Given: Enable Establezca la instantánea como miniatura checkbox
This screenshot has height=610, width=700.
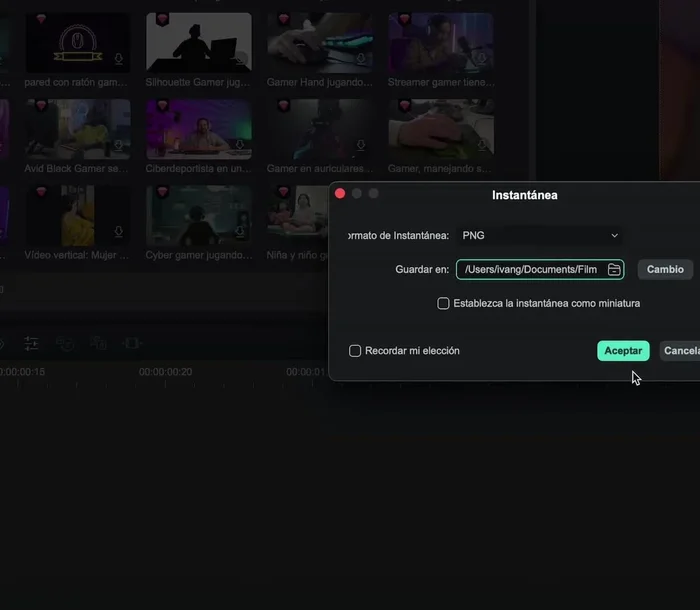Looking at the screenshot, I should pyautogui.click(x=443, y=304).
